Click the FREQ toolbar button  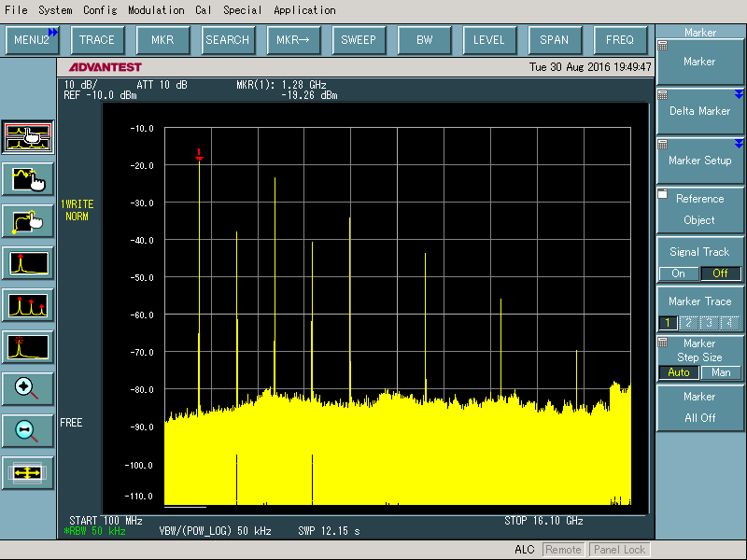(x=620, y=40)
